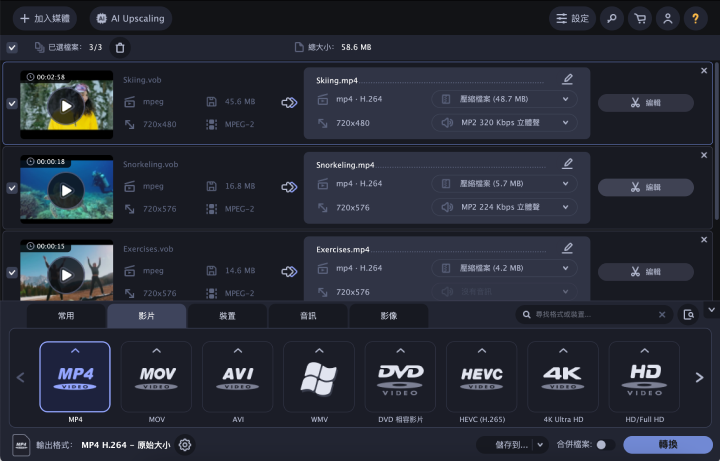The width and height of the screenshot is (720, 461).
Task: Click the 轉換 convert button
Action: point(668,444)
